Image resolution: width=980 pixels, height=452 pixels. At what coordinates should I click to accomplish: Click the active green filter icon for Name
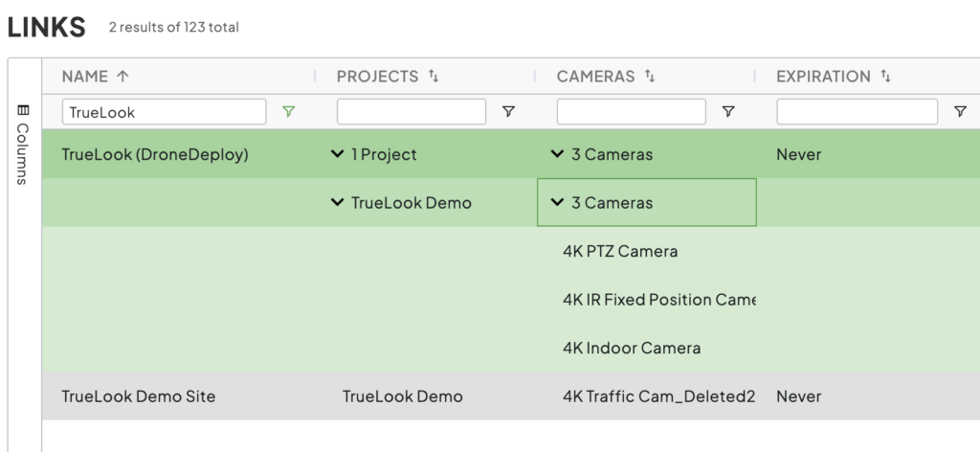pyautogui.click(x=288, y=112)
